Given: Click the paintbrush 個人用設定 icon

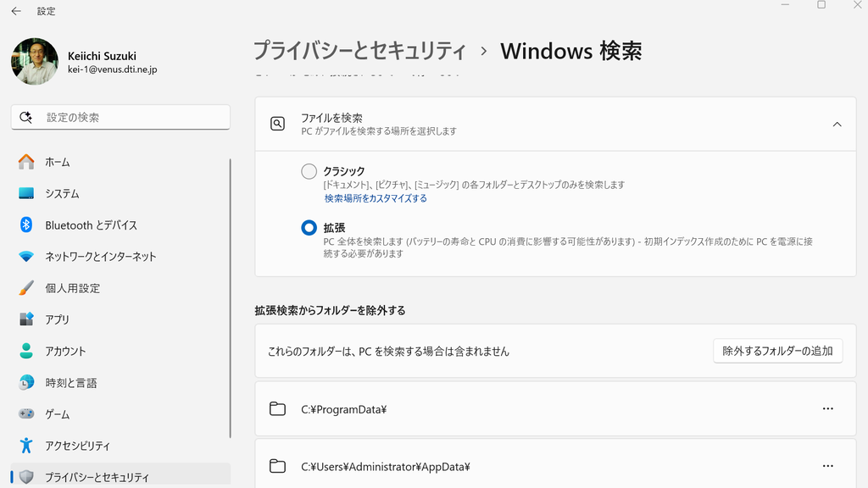Looking at the screenshot, I should pyautogui.click(x=26, y=288).
